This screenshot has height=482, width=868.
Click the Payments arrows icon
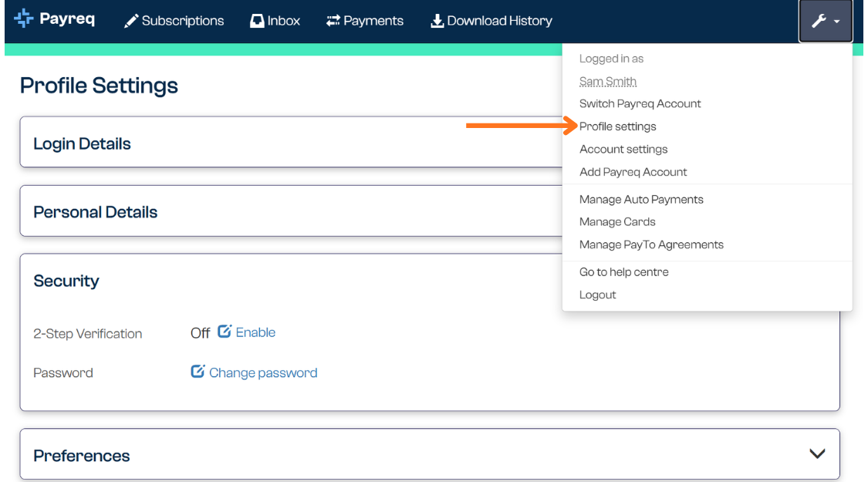333,21
